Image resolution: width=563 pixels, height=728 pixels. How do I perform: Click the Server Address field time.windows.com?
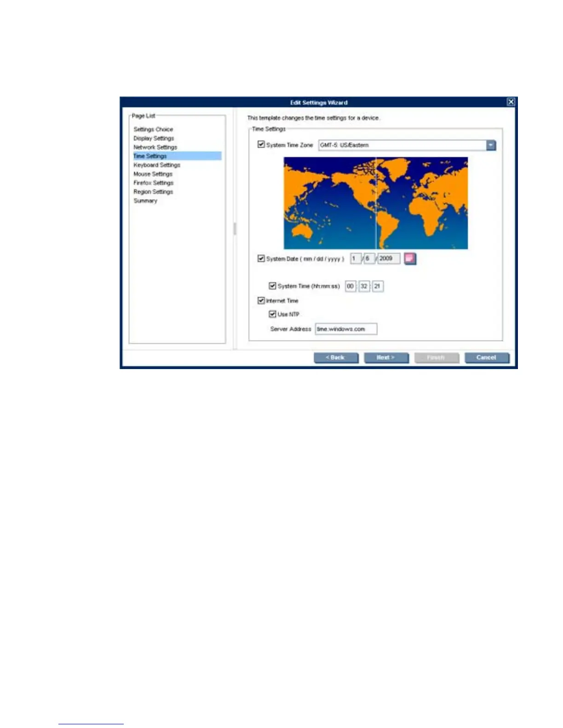pos(346,329)
